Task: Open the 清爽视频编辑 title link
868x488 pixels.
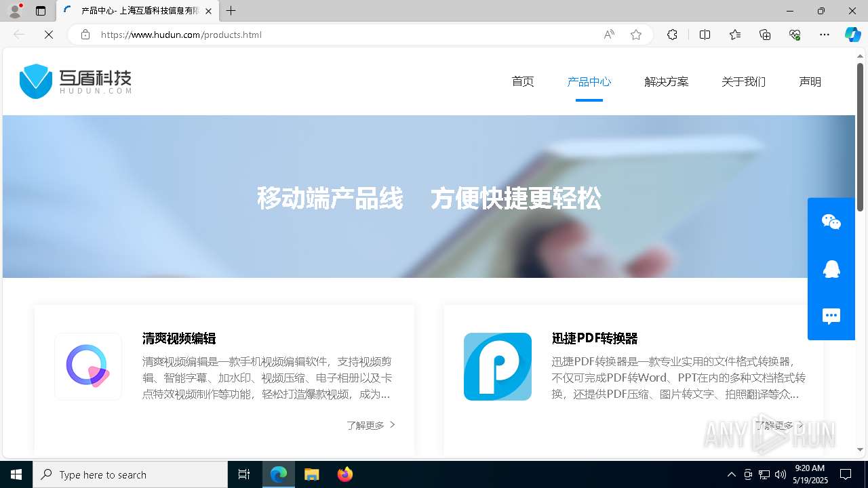Action: point(179,338)
